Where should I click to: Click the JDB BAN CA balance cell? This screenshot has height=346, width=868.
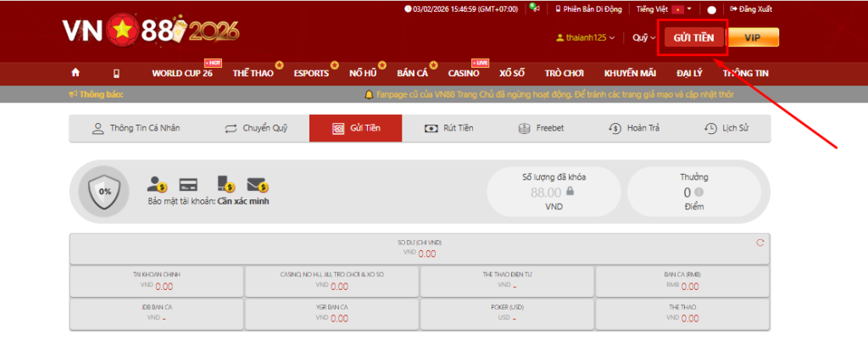pos(157,314)
